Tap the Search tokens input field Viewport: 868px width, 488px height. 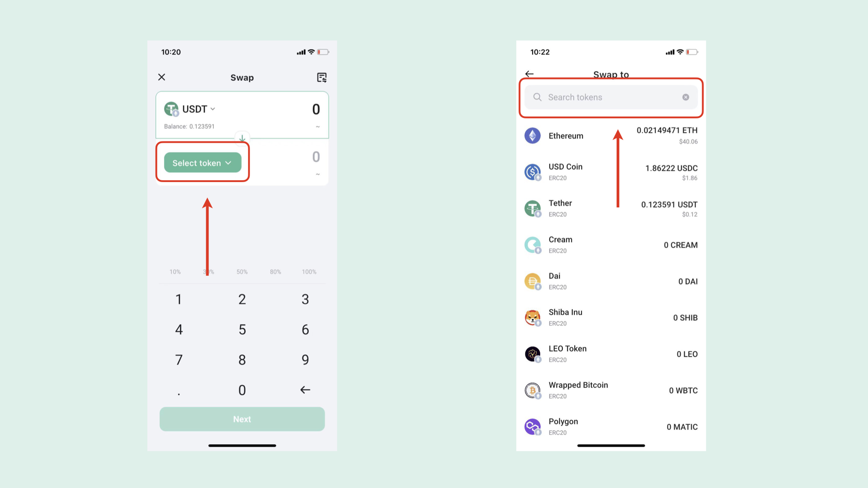(x=610, y=97)
